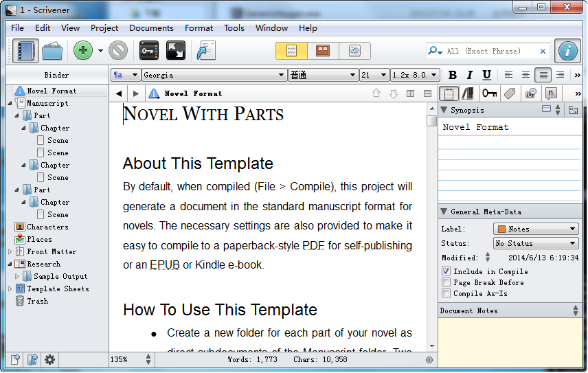This screenshot has height=373, width=588.
Task: Justify text alignment
Action: (x=543, y=75)
